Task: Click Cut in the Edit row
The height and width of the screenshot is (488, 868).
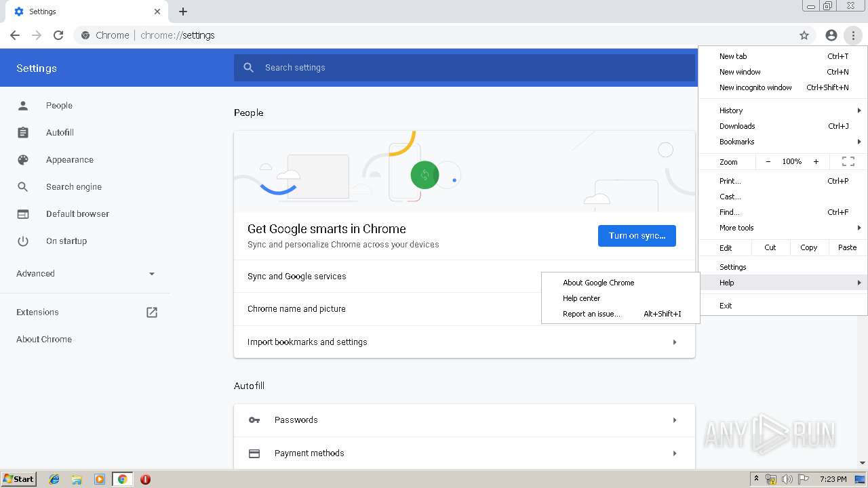Action: pyautogui.click(x=770, y=247)
